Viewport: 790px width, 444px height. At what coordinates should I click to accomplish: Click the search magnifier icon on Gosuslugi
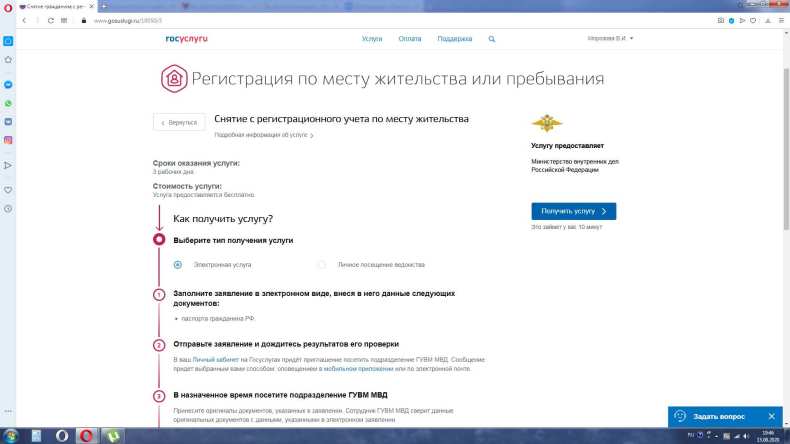[492, 39]
